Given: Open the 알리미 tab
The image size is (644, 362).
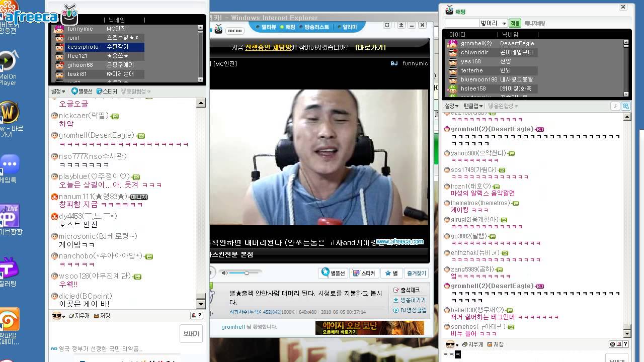Looking at the screenshot, I should point(347,27).
